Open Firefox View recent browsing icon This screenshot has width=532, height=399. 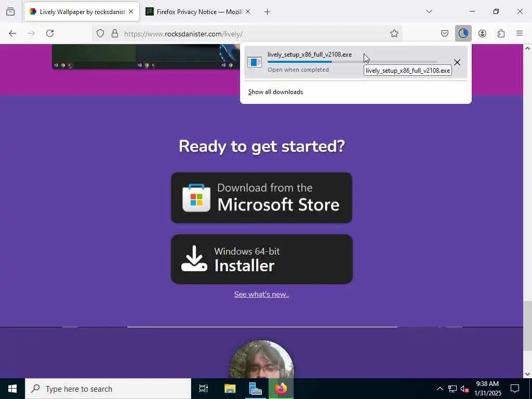(x=10, y=11)
